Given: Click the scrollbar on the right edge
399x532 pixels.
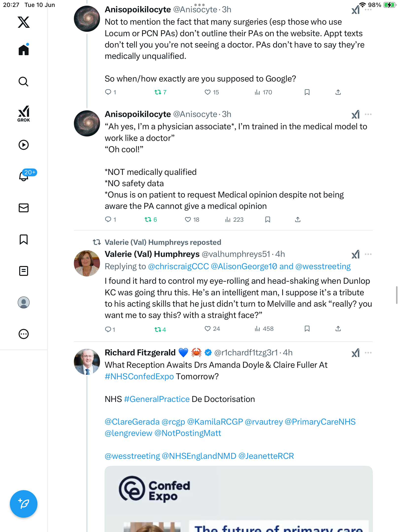Looking at the screenshot, I should point(397,295).
